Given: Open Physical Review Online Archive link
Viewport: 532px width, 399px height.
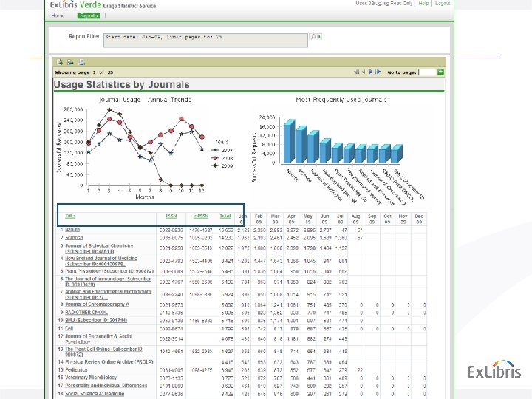Looking at the screenshot, I should click(109, 362).
